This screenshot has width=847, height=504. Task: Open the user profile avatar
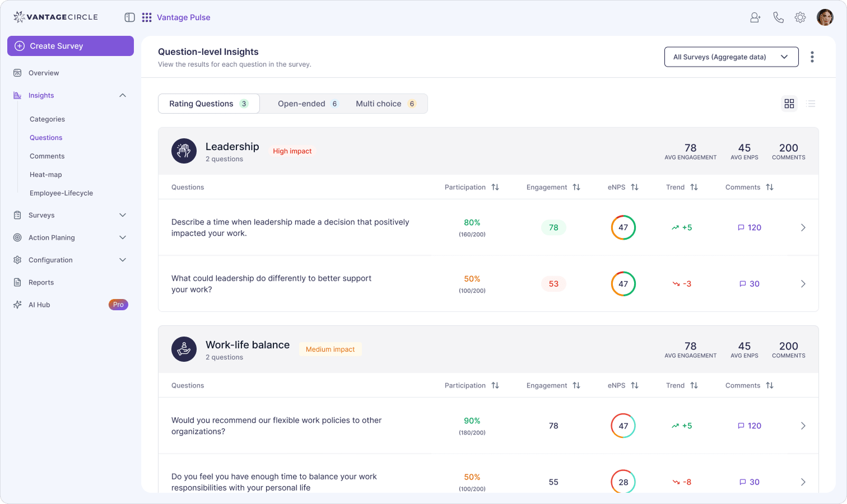pyautogui.click(x=825, y=17)
